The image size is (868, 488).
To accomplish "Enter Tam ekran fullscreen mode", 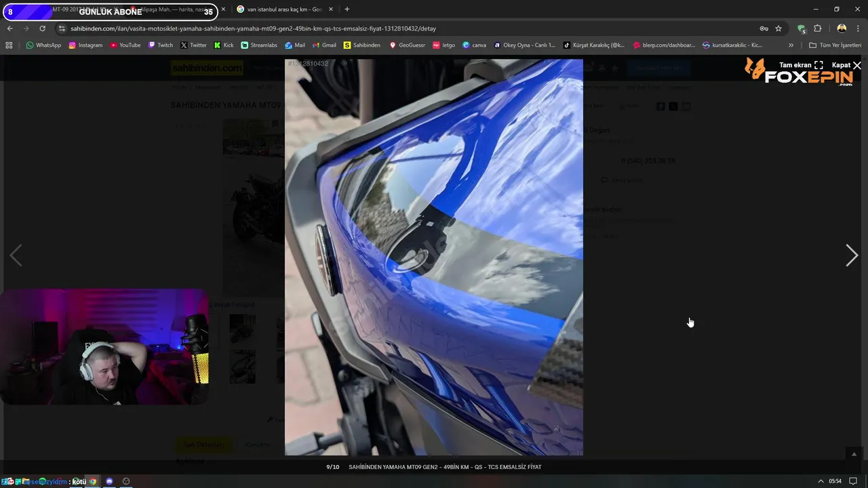I will point(801,65).
